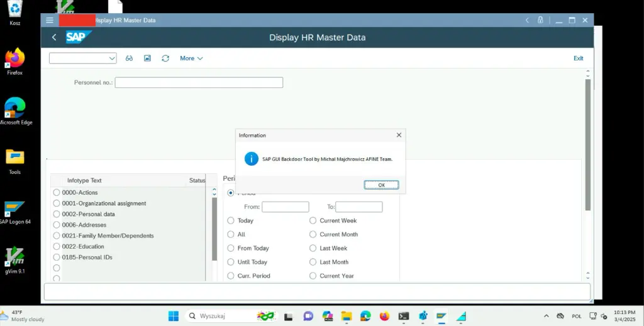Show hidden tray icons chevron

pos(547,316)
